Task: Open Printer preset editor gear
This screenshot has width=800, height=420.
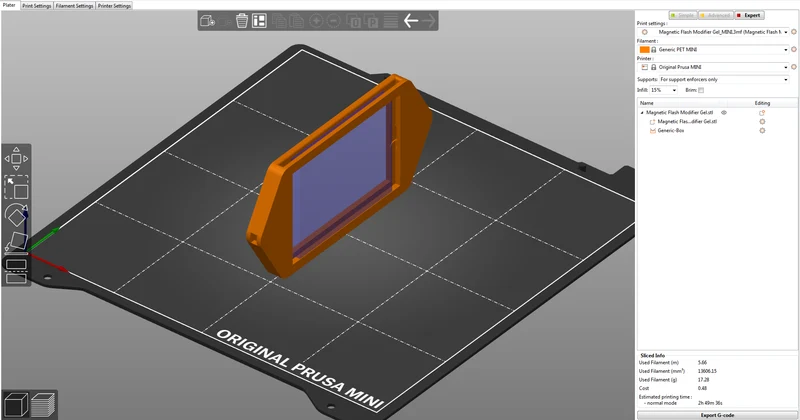Action: 794,67
